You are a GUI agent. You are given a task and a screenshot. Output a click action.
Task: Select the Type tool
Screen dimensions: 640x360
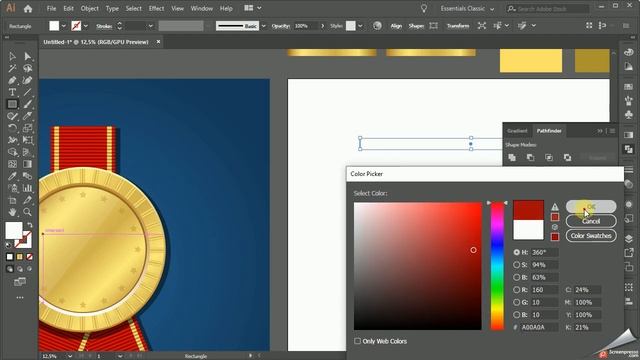point(12,92)
